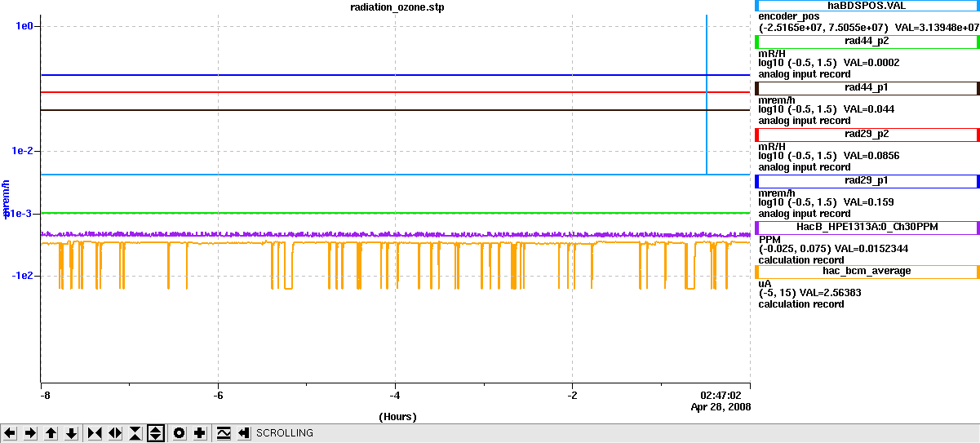Click the plus toolbar icon

pos(199,433)
